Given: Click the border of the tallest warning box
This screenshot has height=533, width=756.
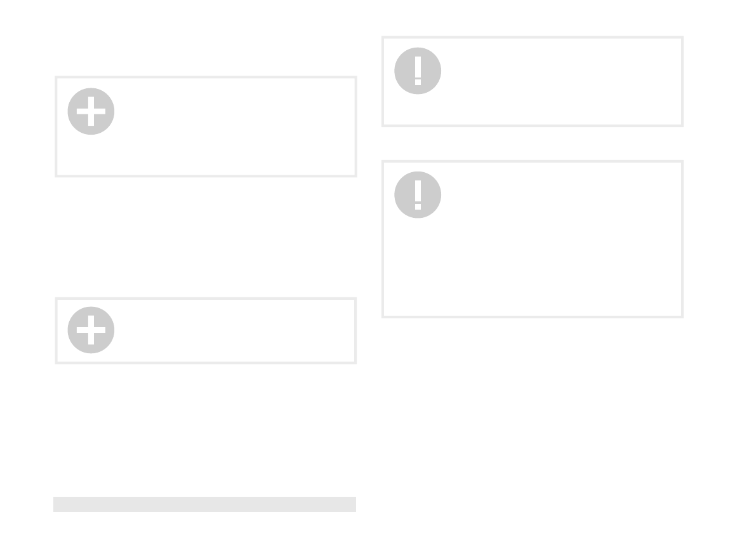Looking at the screenshot, I should 533,161.
